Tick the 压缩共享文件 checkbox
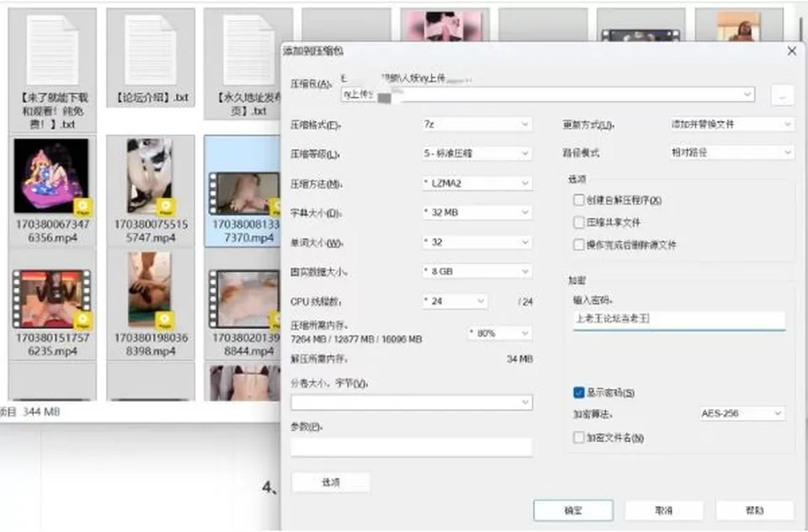This screenshot has width=808, height=532. (579, 222)
